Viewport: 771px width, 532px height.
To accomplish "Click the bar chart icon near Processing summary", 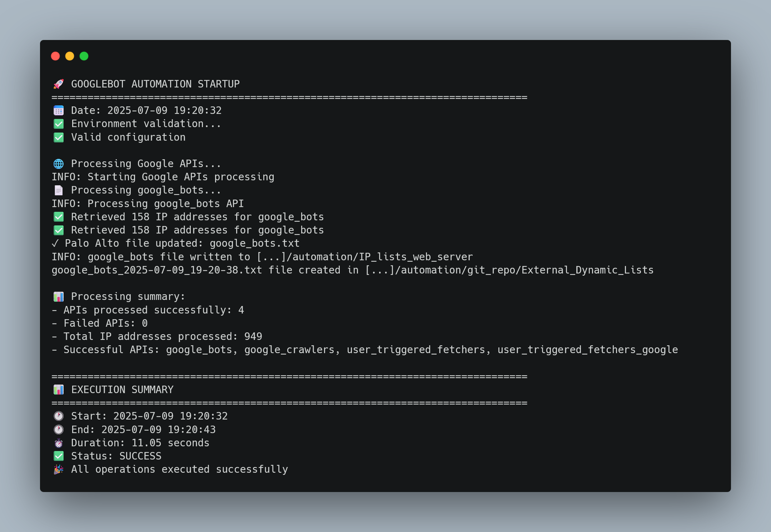I will coord(59,296).
